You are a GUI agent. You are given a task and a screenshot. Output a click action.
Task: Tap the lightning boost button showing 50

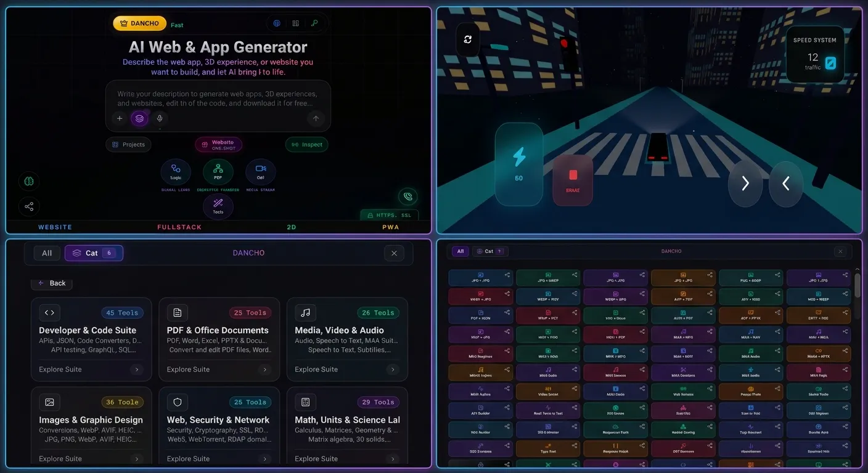(x=519, y=163)
